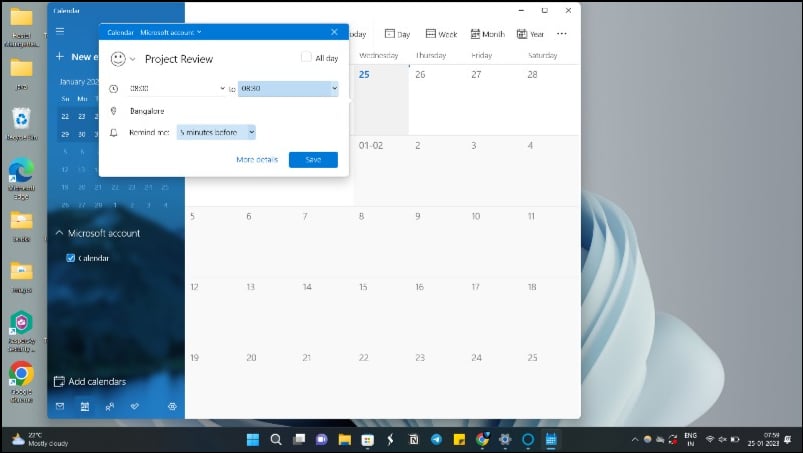This screenshot has height=453, width=803.
Task: Save the Project Review event
Action: (x=313, y=160)
